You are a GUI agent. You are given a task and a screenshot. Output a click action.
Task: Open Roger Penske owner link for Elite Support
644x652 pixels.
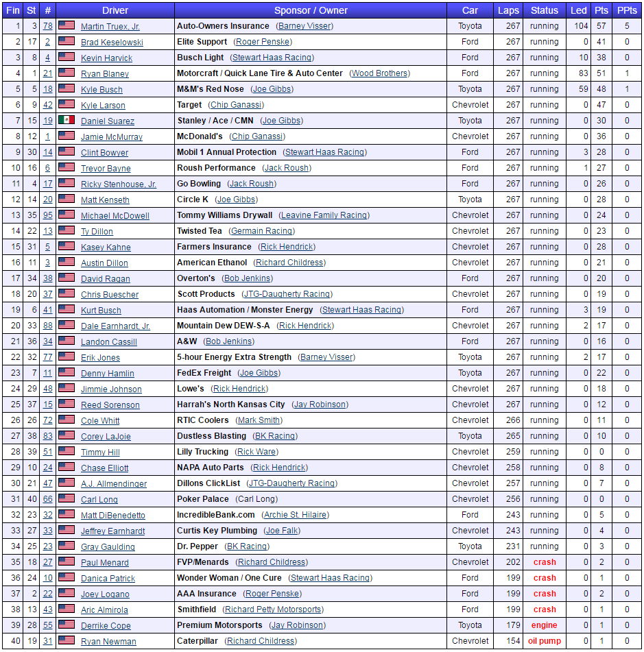coord(263,42)
